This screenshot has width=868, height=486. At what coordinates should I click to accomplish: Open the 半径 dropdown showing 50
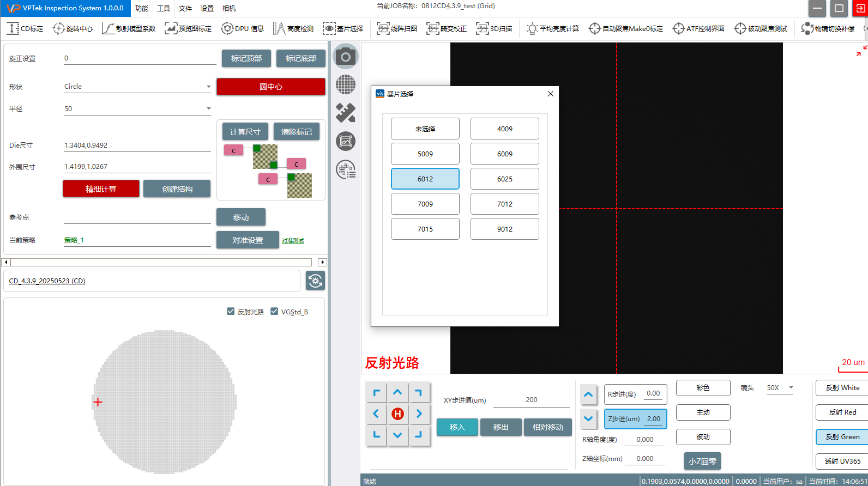click(208, 109)
